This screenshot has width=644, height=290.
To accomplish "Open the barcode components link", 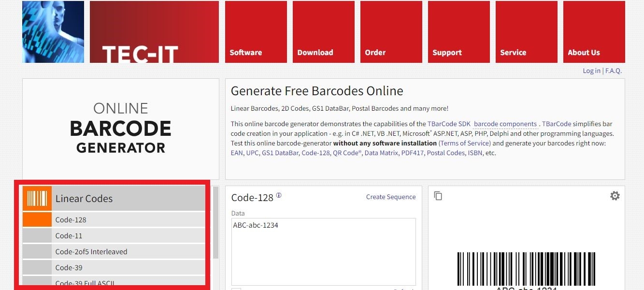I will pos(505,124).
